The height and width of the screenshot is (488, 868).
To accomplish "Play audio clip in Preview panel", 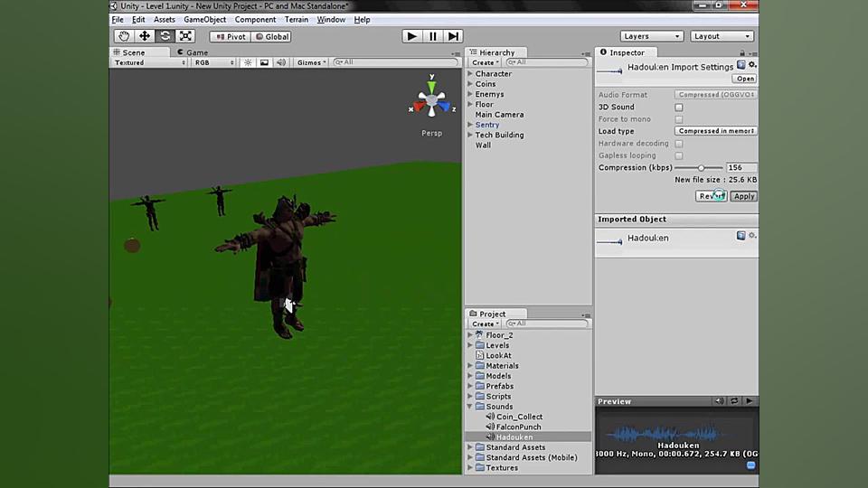I will click(749, 401).
